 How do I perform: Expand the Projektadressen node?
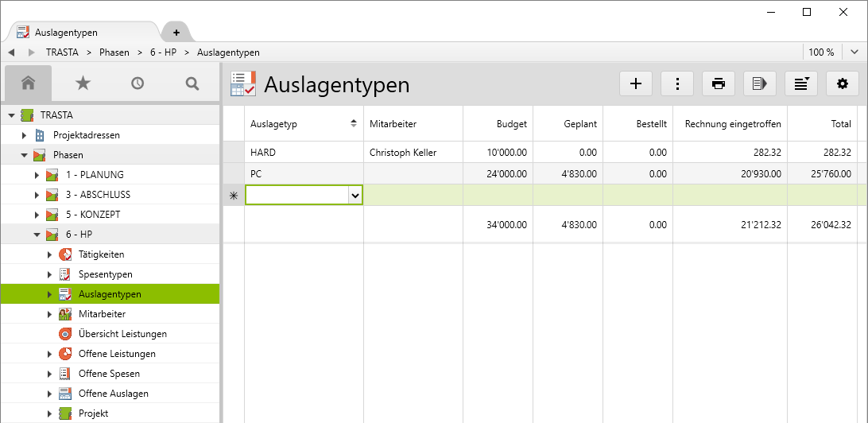click(x=24, y=135)
